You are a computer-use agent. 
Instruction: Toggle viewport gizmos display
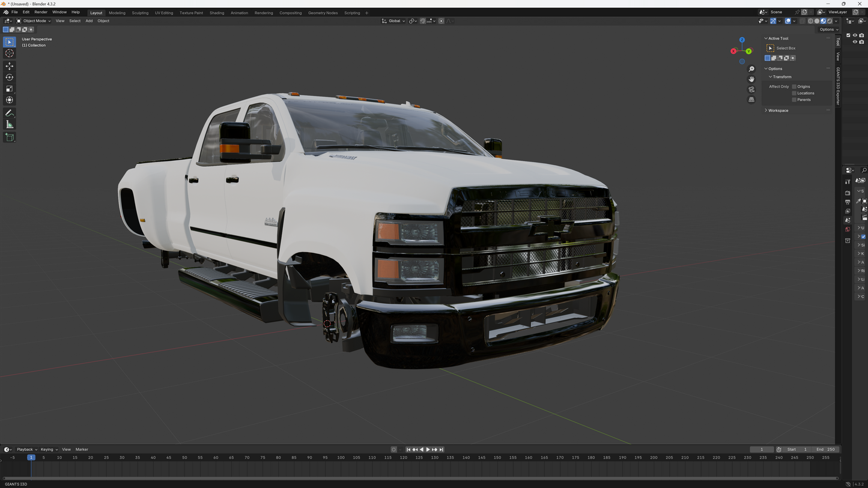[x=773, y=21]
